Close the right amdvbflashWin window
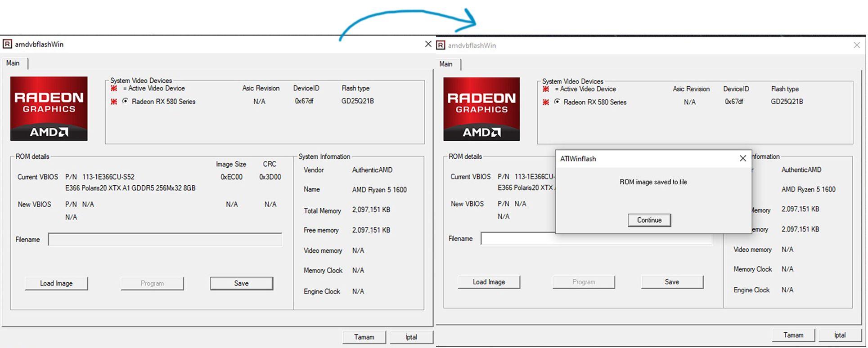Screen dimensions: 868x348 pos(857,45)
